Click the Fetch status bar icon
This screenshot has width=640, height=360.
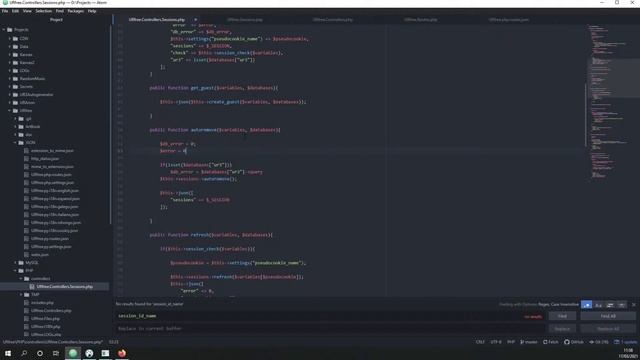(x=551, y=342)
